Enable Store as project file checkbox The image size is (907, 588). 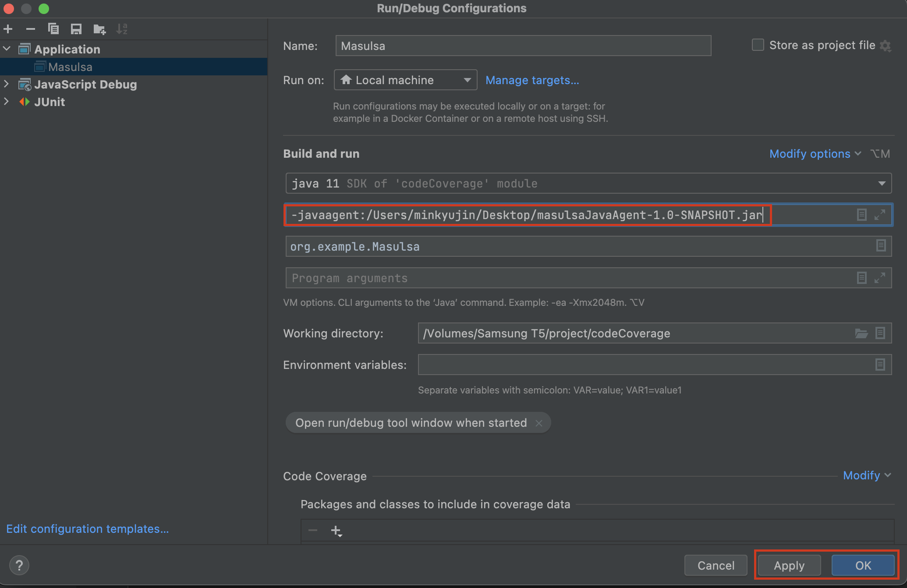click(x=758, y=45)
